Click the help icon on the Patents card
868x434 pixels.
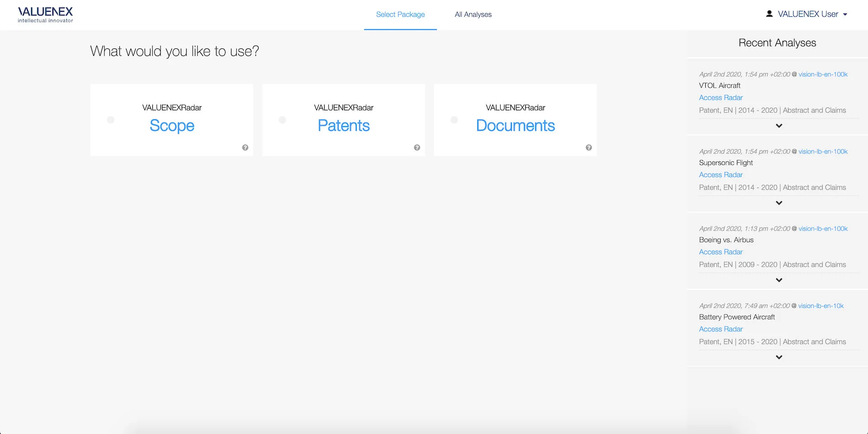[417, 147]
